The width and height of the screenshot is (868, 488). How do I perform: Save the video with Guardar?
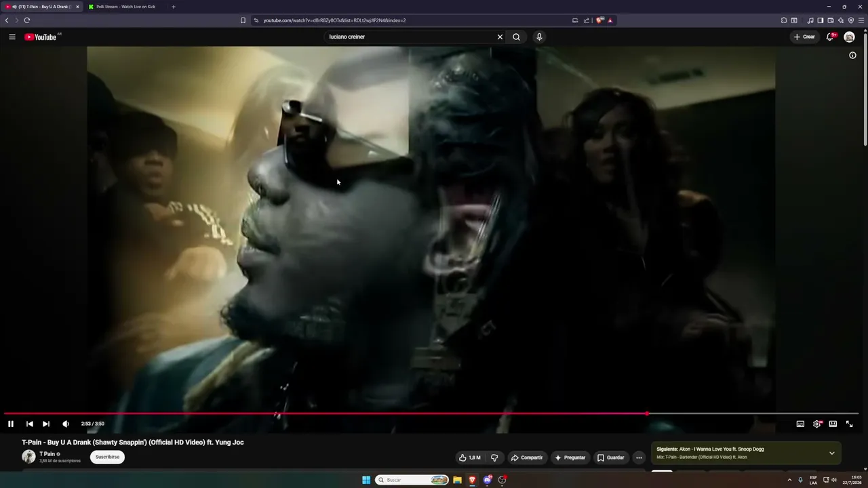(x=610, y=457)
